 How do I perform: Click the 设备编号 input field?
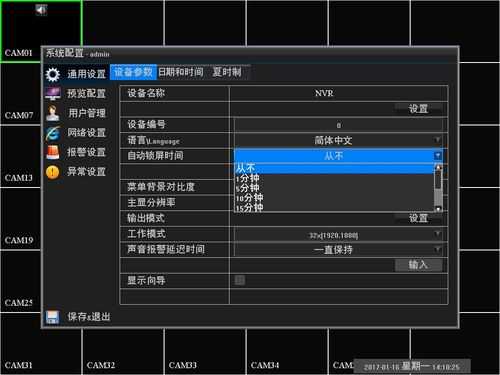[x=338, y=125]
